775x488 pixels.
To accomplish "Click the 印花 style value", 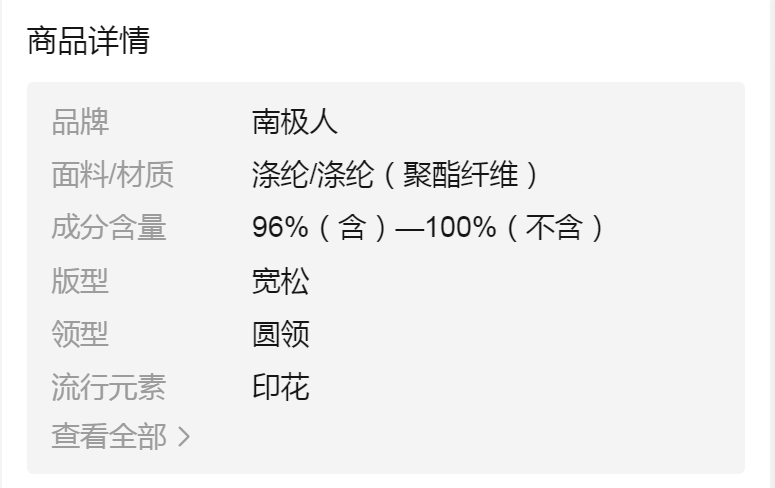I will (x=281, y=387).
